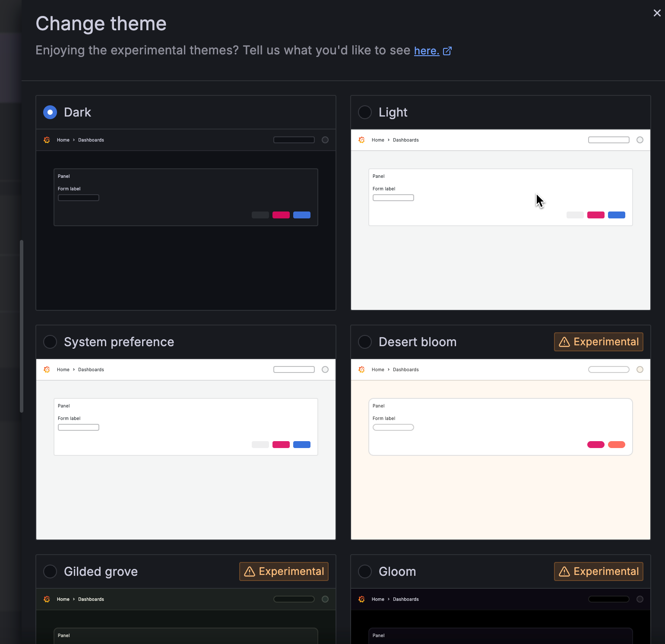
Task: Click the Grafana logo in the Dark preview
Action: click(x=47, y=140)
